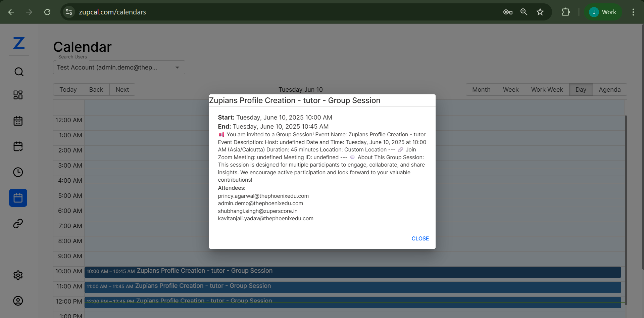The image size is (644, 318).
Task: Open the Work profile menu
Action: pos(603,12)
